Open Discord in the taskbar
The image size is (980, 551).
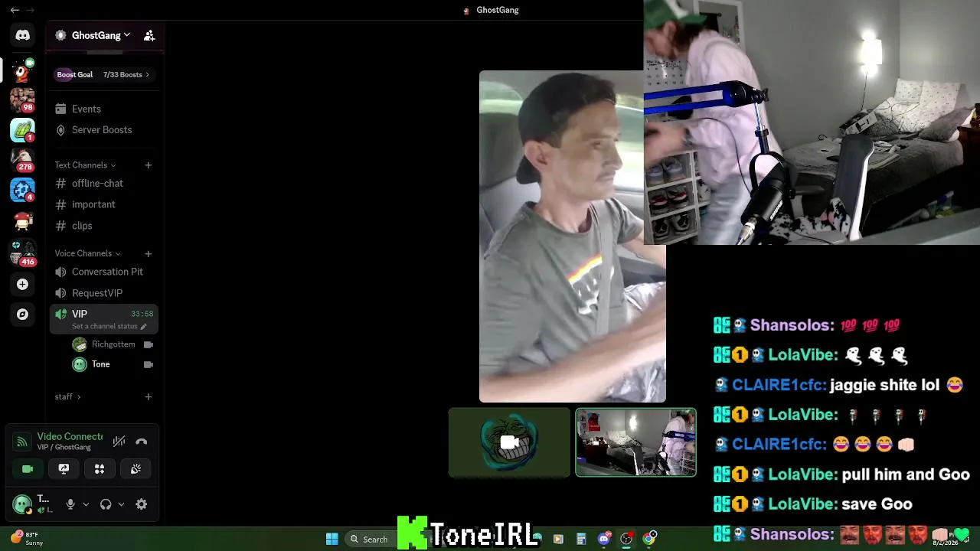pyautogui.click(x=604, y=539)
